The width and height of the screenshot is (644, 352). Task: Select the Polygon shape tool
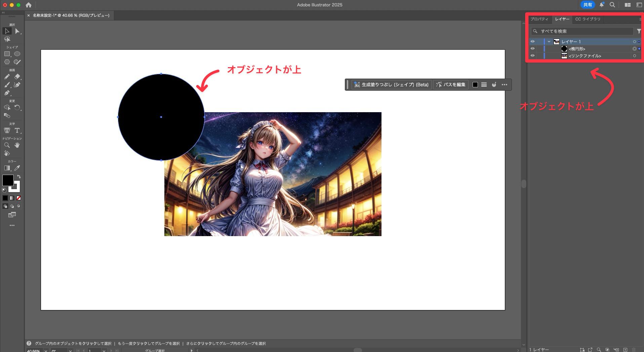click(x=7, y=62)
